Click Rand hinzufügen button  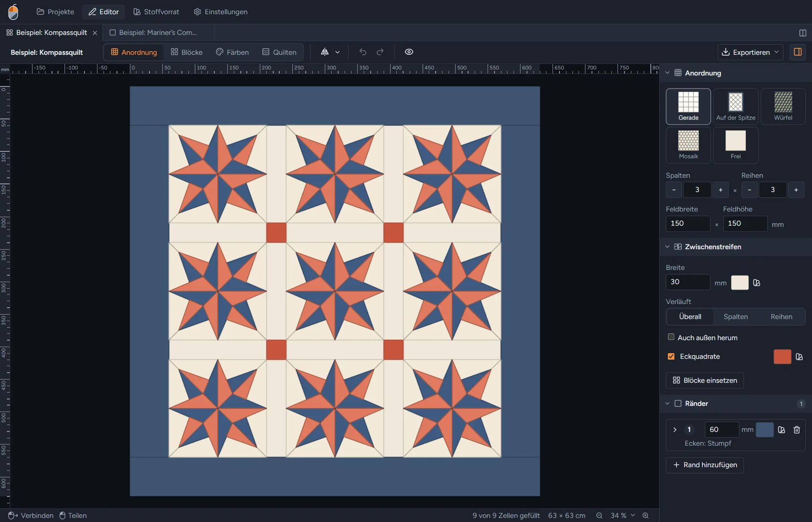pyautogui.click(x=705, y=465)
